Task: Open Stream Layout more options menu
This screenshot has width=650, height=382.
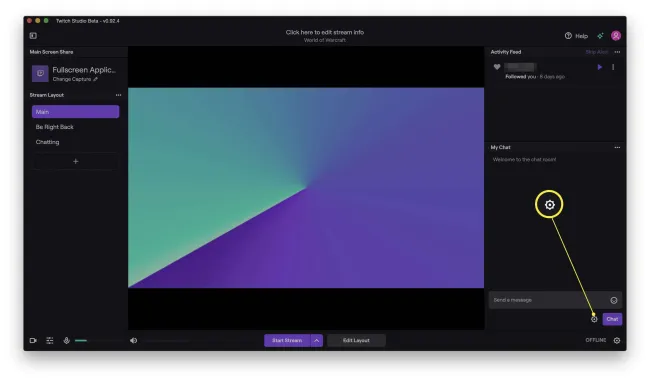Action: pyautogui.click(x=119, y=95)
